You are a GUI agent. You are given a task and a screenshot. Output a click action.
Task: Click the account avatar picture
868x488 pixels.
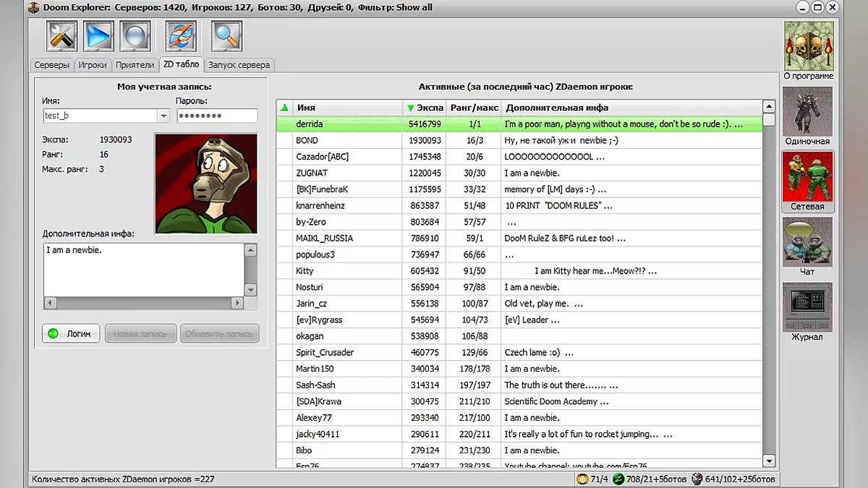[206, 183]
